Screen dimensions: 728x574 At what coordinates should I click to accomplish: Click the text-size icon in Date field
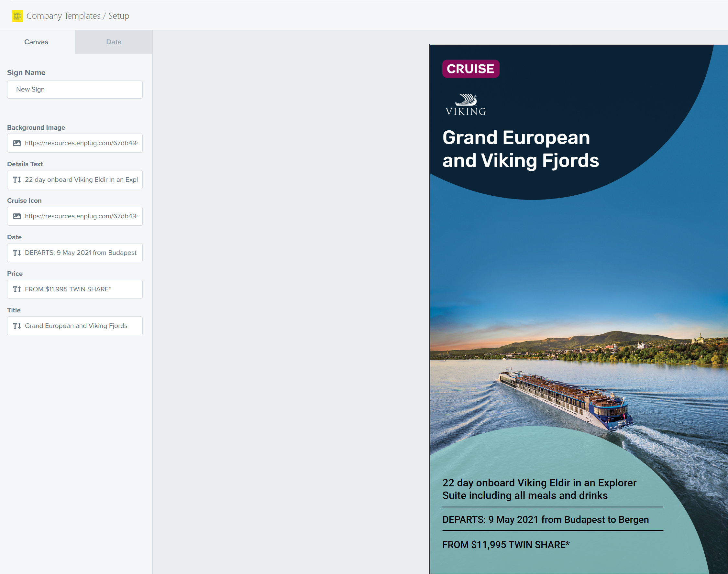(x=17, y=253)
